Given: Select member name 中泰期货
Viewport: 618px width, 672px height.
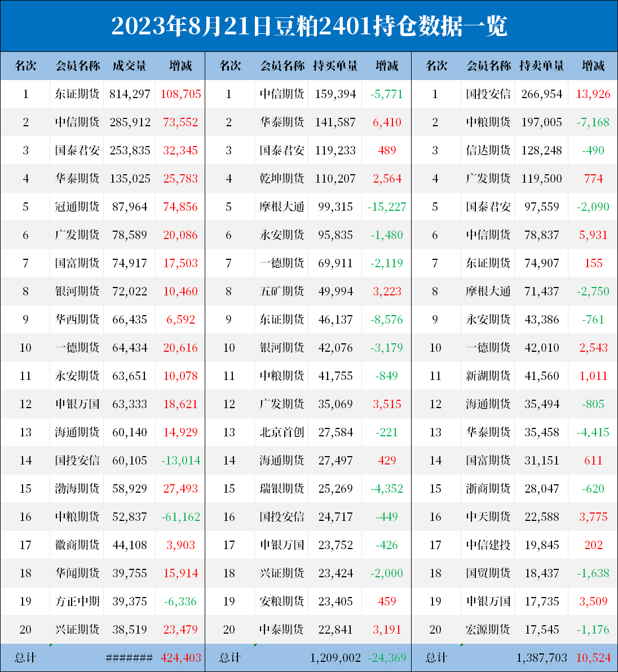Looking at the screenshot, I should click(282, 630).
